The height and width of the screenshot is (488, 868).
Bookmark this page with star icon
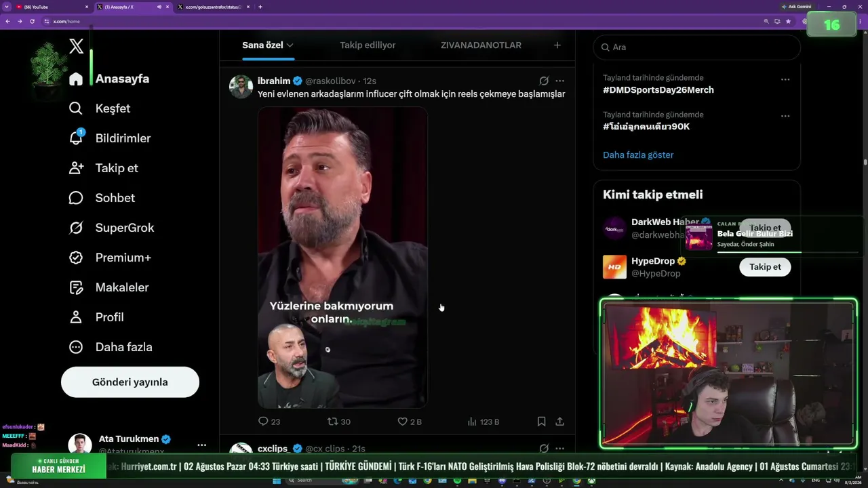point(788,21)
